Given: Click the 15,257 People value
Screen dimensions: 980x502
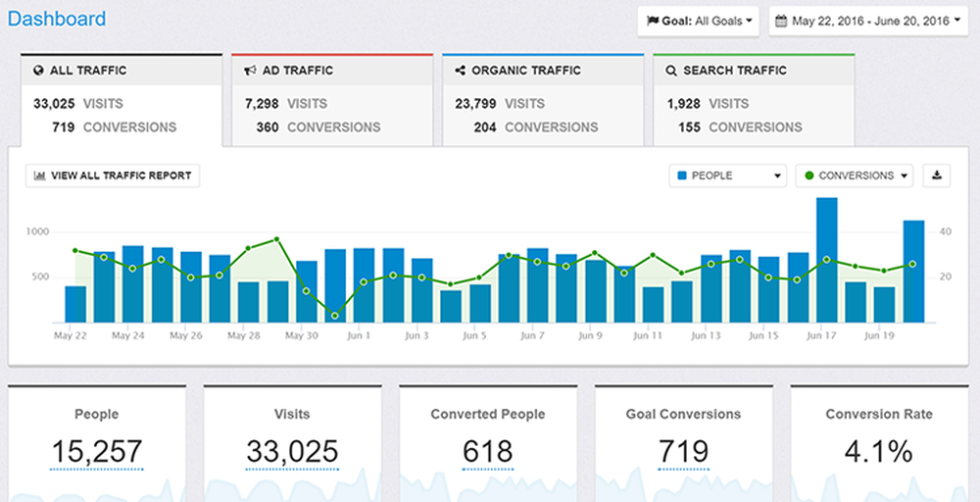Looking at the screenshot, I should point(97,451).
